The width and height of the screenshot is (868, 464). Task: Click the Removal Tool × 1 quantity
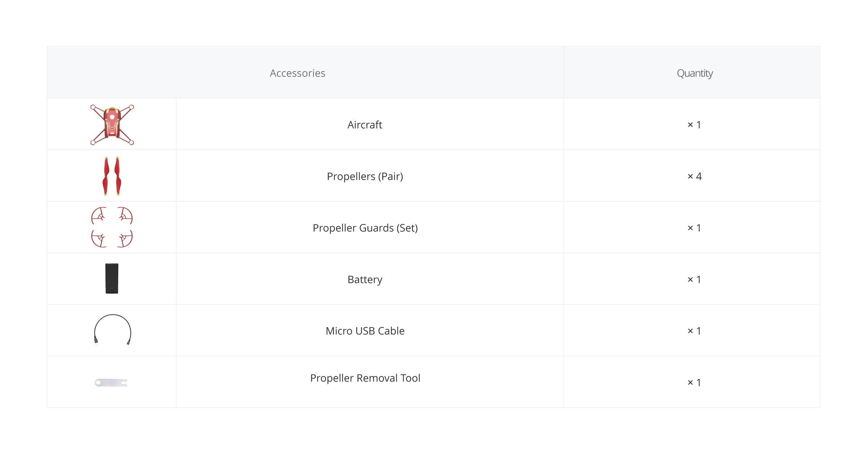[x=694, y=383]
